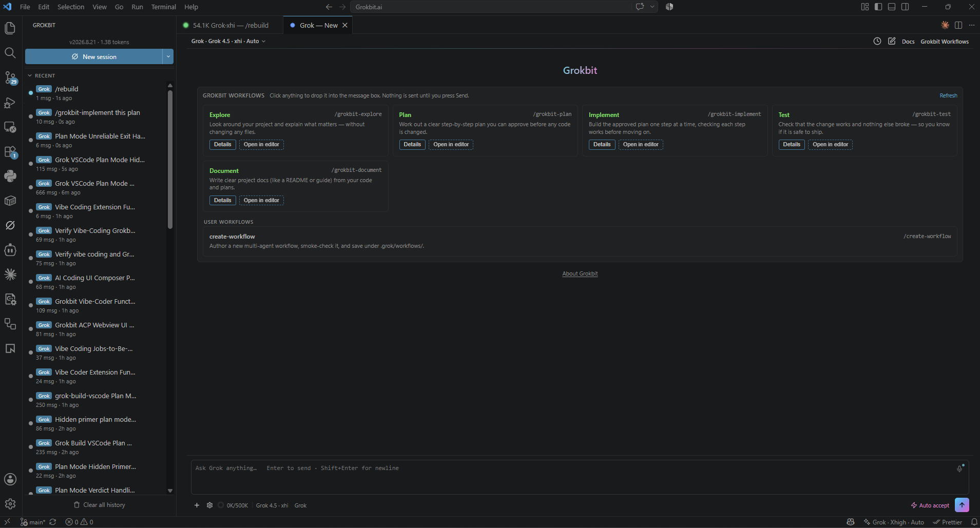Click the microphone icon in message box
The image size is (980, 528).
[959, 468]
